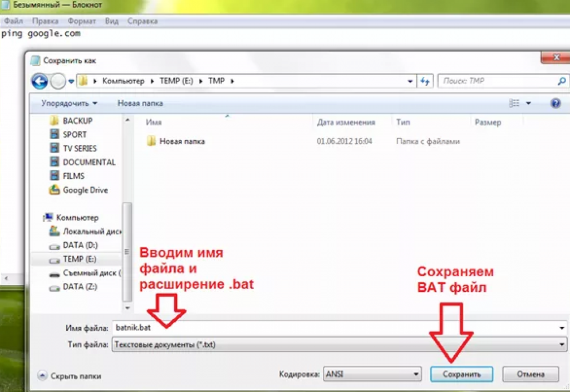The width and height of the screenshot is (570, 392).
Task: Open address bar previous locations dropdown
Action: [x=410, y=81]
